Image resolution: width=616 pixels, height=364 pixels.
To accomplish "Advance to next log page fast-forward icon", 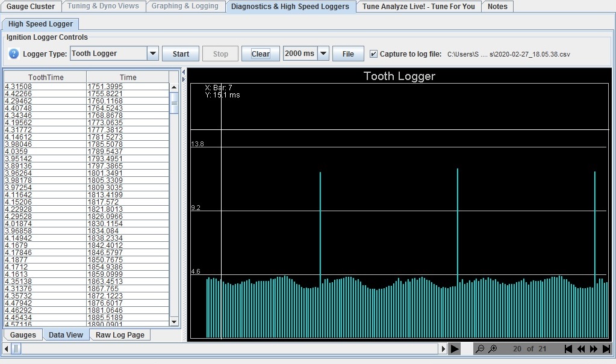I will coord(594,349).
